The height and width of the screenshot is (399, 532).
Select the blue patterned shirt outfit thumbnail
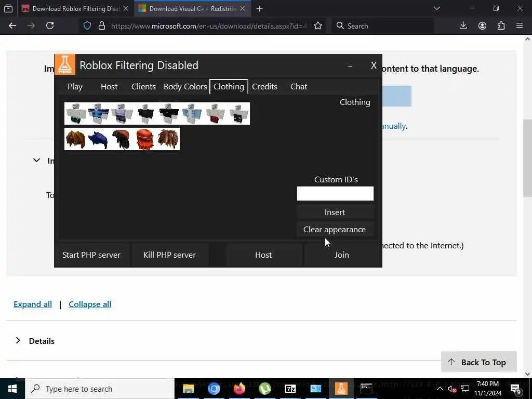point(99,114)
